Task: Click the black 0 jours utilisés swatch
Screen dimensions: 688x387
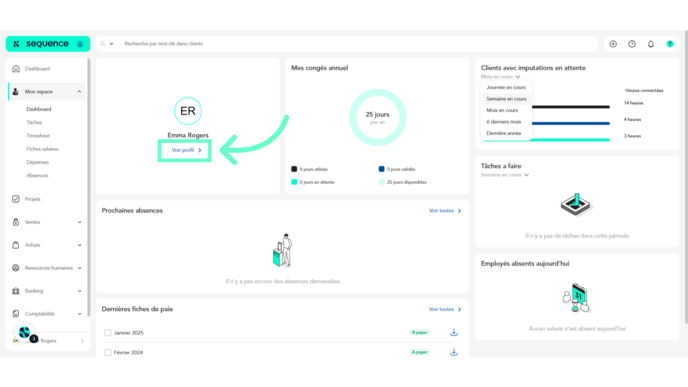Action: 294,169
